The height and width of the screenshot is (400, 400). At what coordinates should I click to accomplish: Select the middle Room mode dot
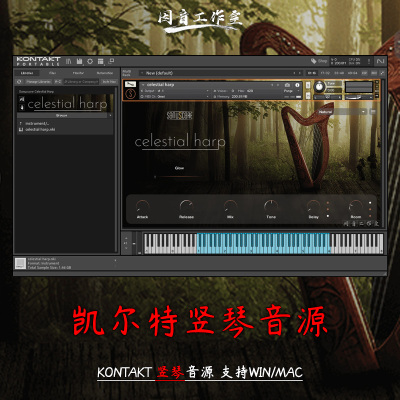point(370,209)
